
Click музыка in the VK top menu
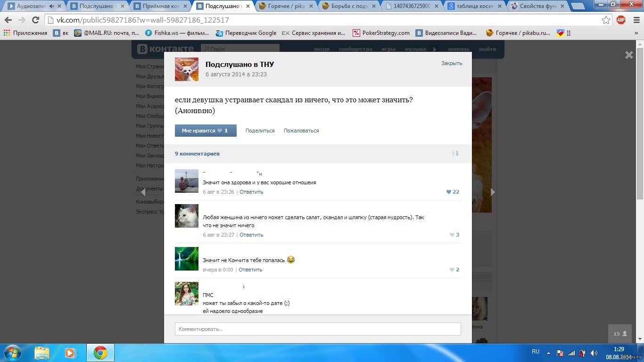click(415, 49)
